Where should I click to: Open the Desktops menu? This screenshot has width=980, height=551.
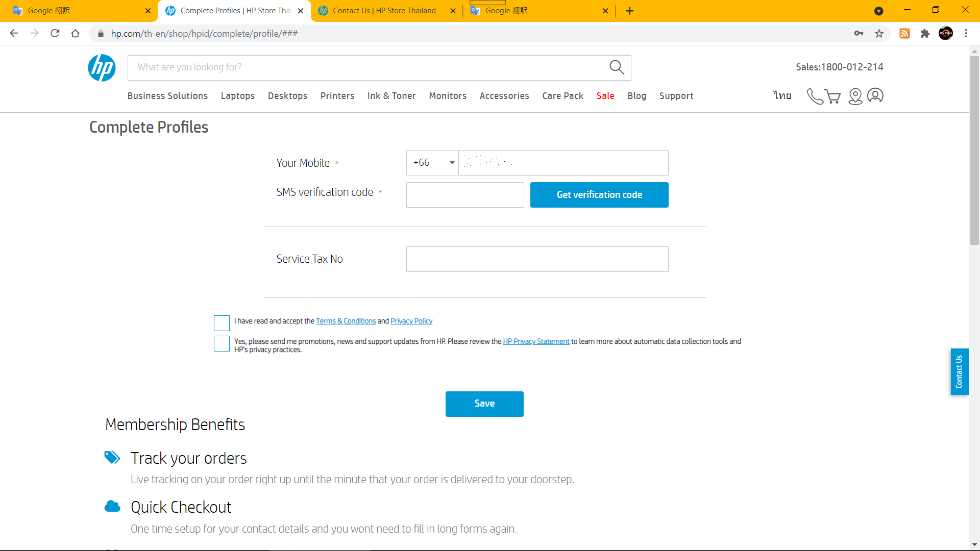point(287,96)
